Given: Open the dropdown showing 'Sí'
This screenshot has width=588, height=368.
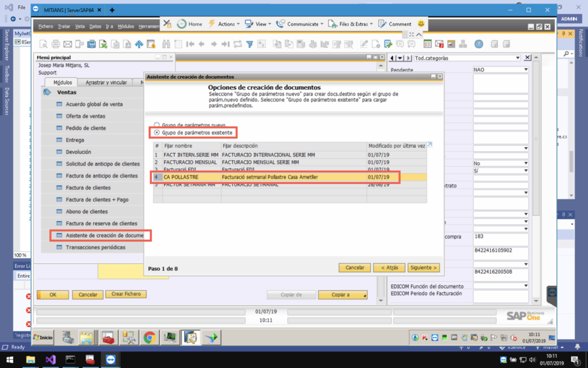Looking at the screenshot, I should coord(525,170).
